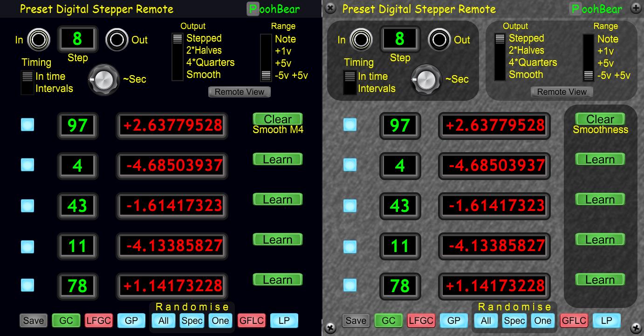Image resolution: width=644 pixels, height=336 pixels.
Task: Click the Step display showing 8 on grey panel
Action: [400, 39]
